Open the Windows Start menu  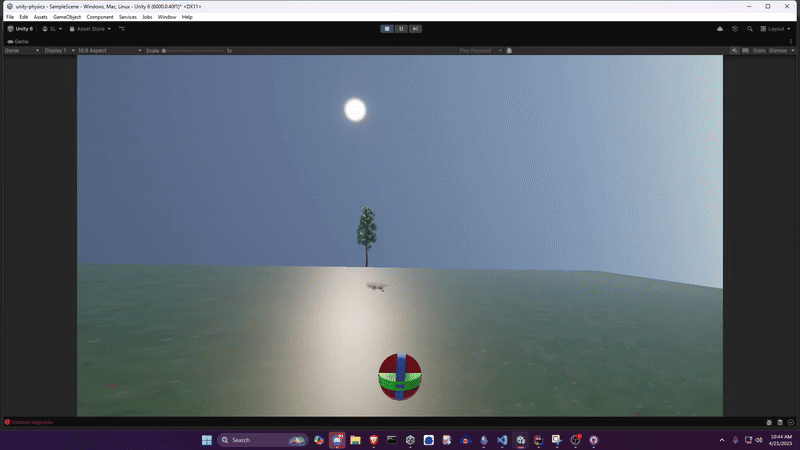(207, 440)
